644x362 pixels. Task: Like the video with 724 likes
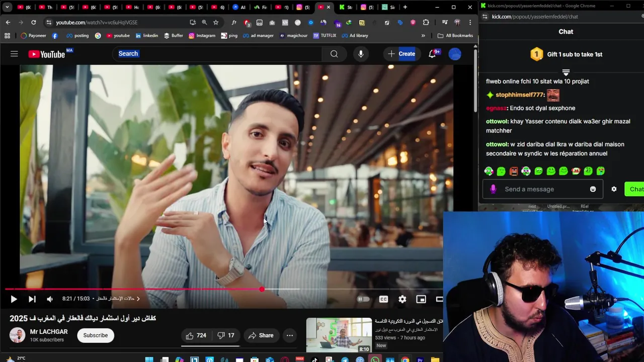[196, 335]
